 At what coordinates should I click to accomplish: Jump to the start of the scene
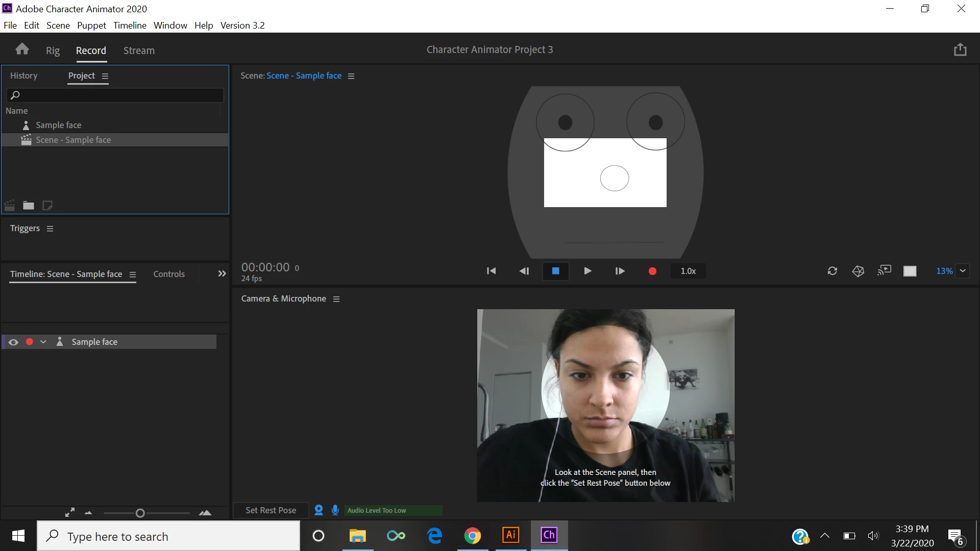coord(491,271)
